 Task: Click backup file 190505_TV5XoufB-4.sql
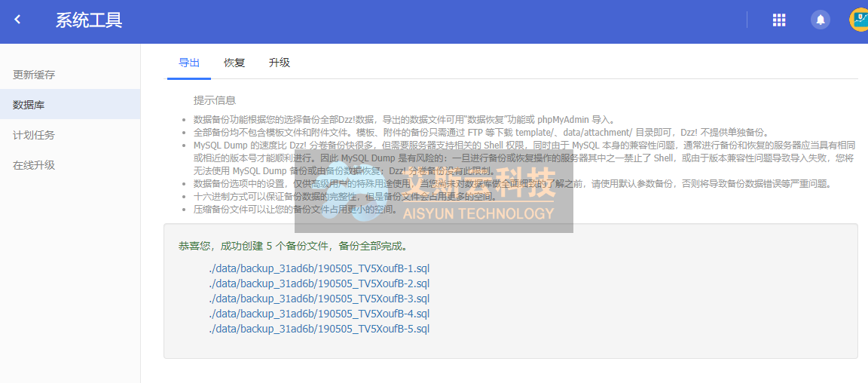point(319,314)
